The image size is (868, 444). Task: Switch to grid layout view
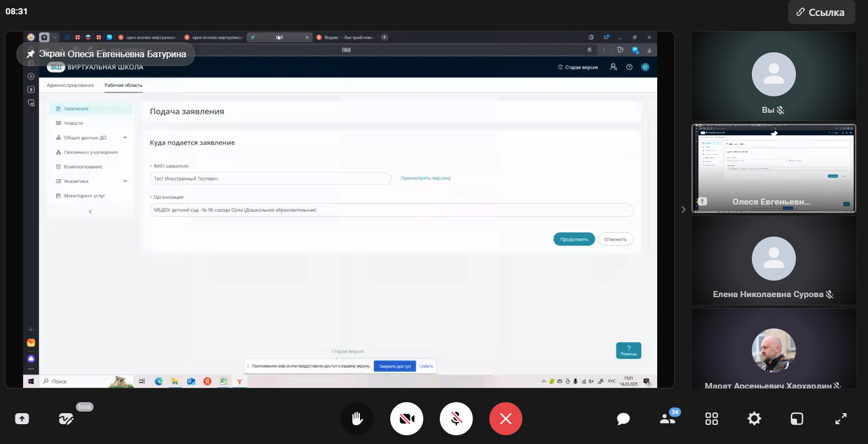point(711,419)
